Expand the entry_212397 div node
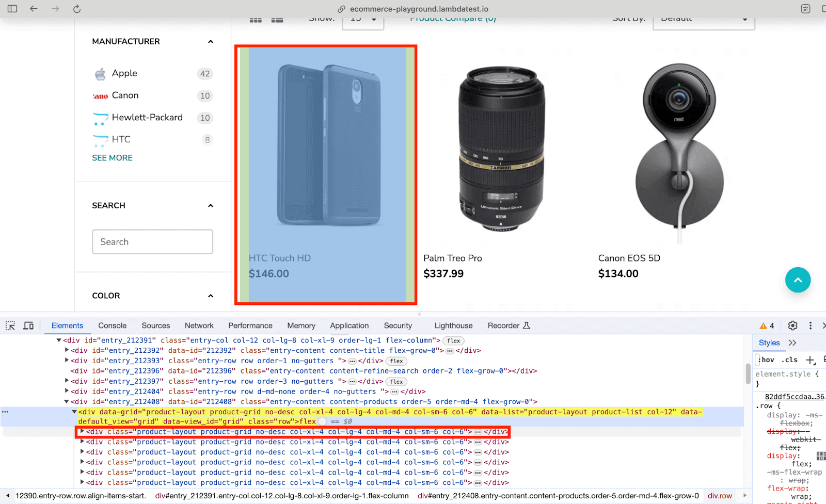The height and width of the screenshot is (504, 826). (67, 381)
